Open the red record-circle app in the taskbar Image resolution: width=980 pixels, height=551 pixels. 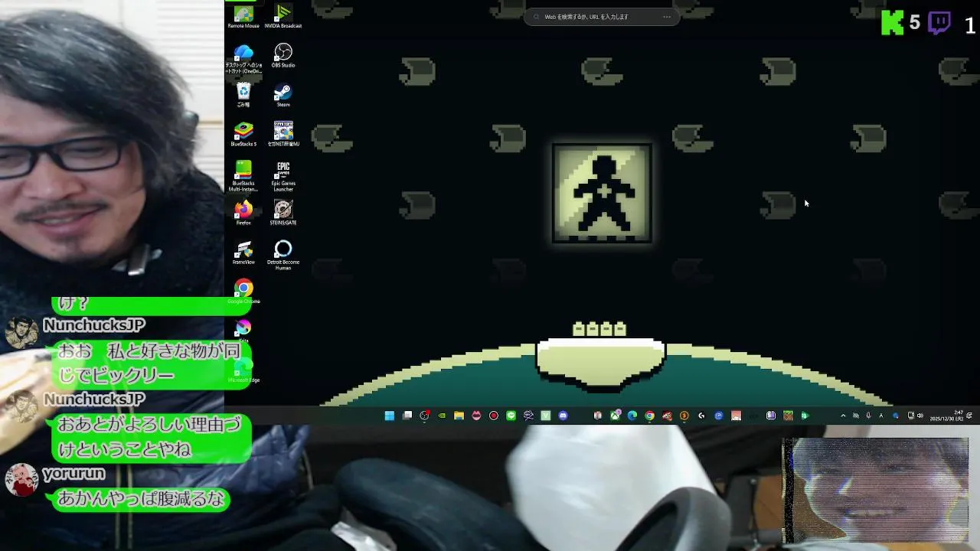click(x=494, y=416)
